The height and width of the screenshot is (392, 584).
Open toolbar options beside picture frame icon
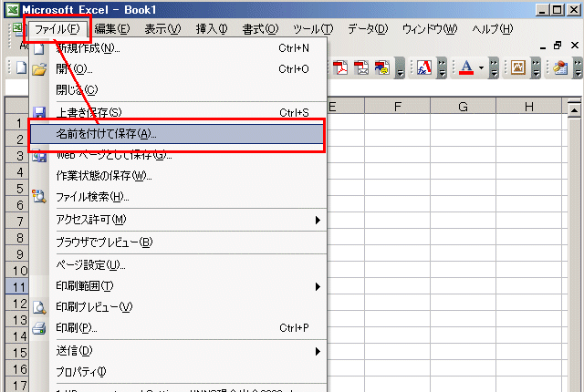point(536,68)
